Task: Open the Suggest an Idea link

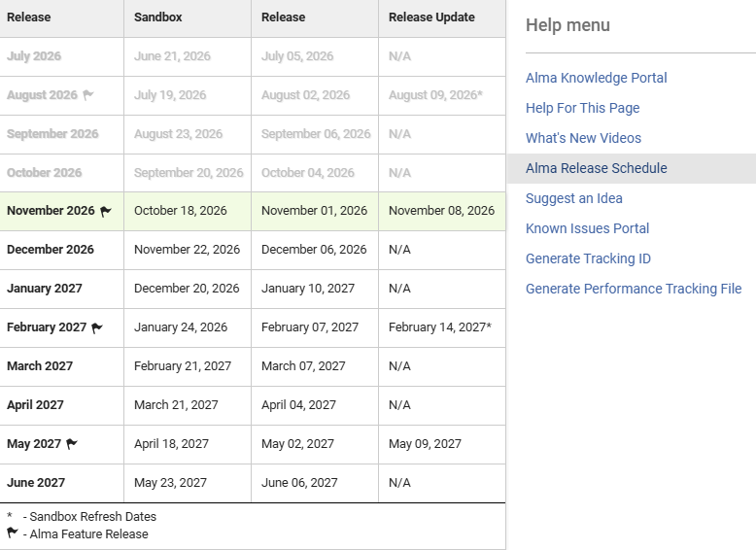Action: [x=573, y=198]
